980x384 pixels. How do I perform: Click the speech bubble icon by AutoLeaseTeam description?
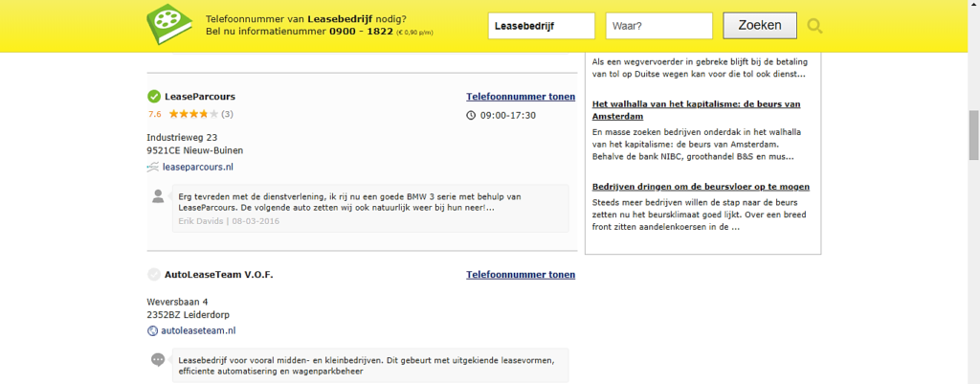click(x=158, y=360)
